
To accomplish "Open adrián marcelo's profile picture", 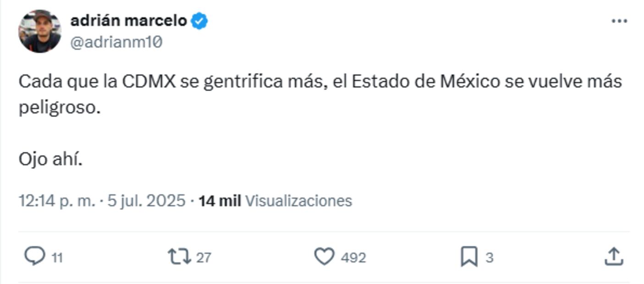I will click(x=39, y=31).
